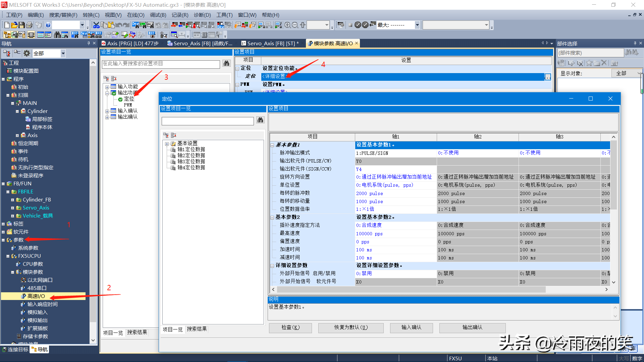Click the Zoom in magnifier icon
This screenshot has width=644, height=362.
pos(287,25)
